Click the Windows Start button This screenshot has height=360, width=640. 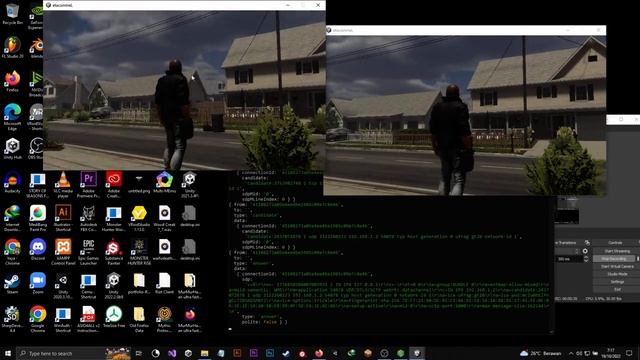(8, 353)
